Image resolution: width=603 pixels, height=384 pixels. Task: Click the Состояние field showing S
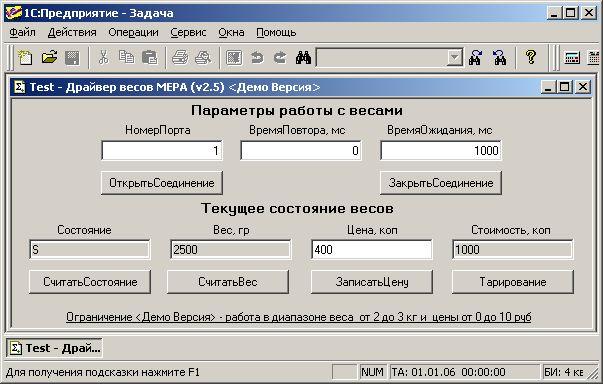(x=90, y=250)
